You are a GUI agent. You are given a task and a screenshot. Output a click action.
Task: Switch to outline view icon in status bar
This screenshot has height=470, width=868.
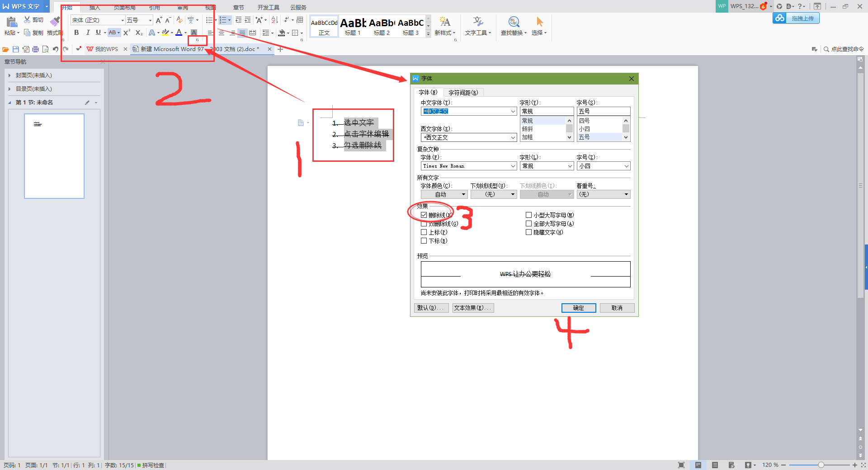[x=715, y=465]
